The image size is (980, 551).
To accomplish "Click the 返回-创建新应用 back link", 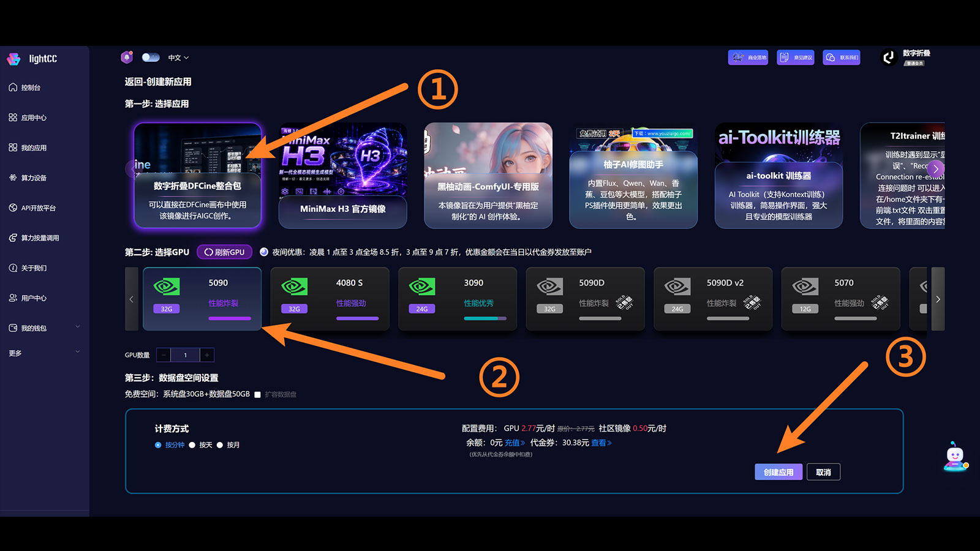I will pos(158,81).
